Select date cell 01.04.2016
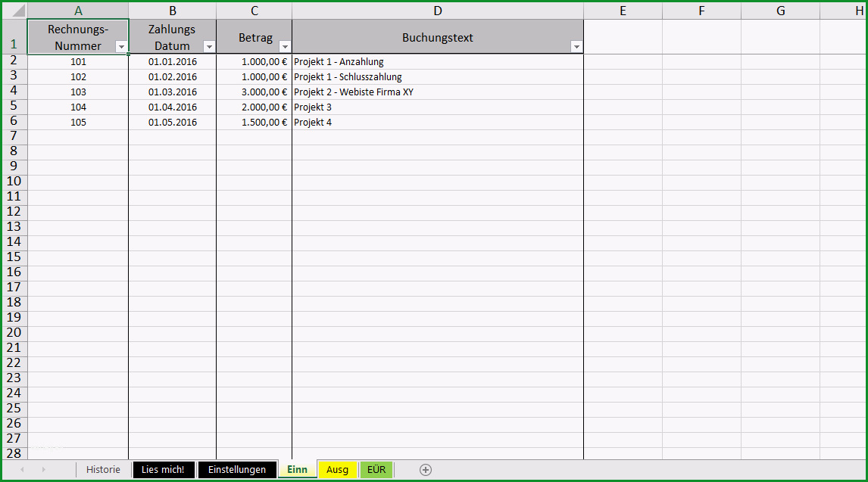This screenshot has width=868, height=482. [x=172, y=107]
